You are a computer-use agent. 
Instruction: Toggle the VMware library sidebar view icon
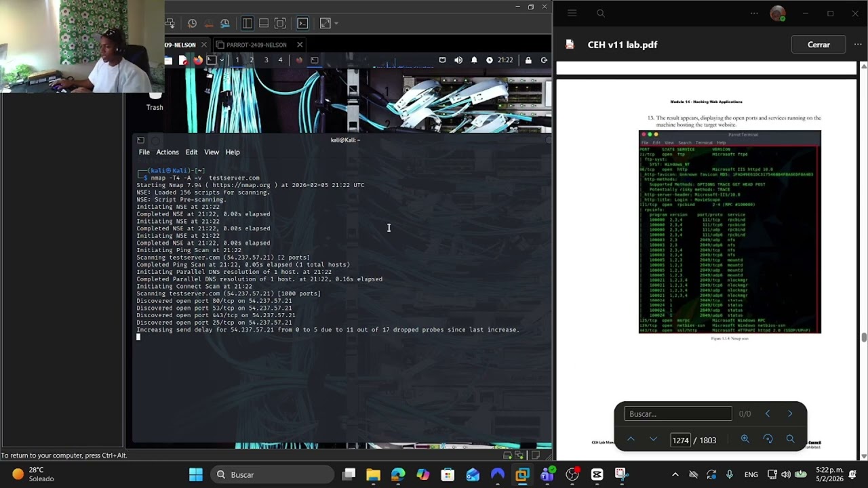[x=248, y=24]
